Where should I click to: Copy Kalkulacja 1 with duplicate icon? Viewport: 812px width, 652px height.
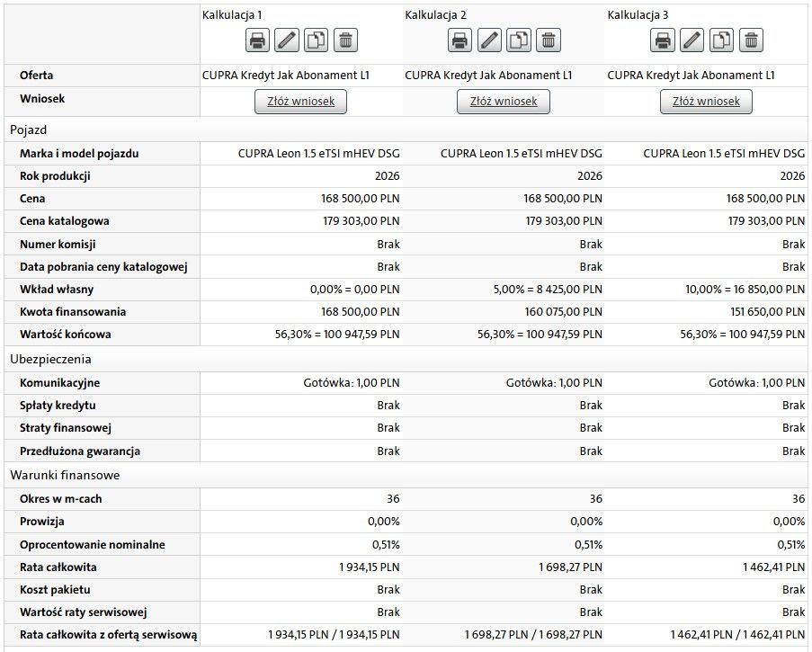pos(316,40)
